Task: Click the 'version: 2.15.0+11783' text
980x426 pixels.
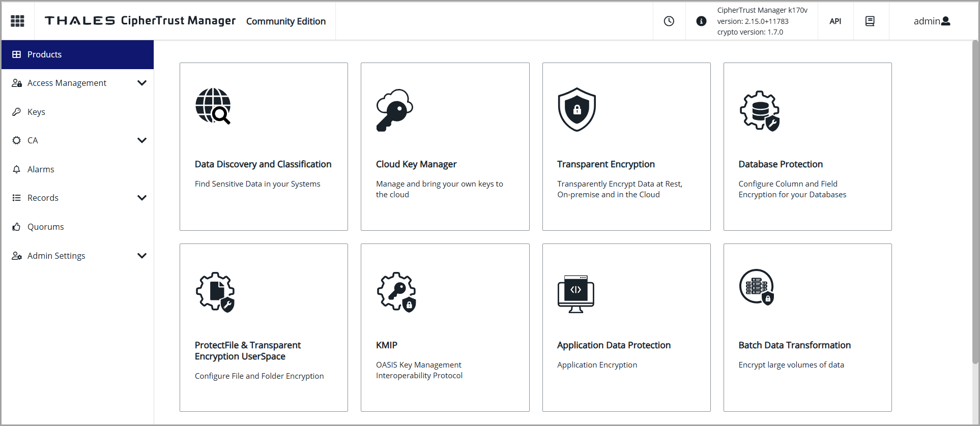Action: click(x=753, y=21)
